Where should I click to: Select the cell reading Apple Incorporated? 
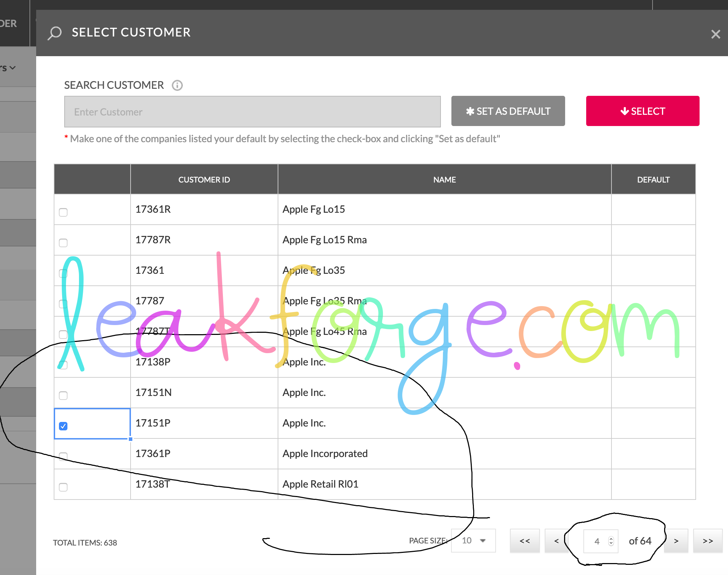(444, 454)
